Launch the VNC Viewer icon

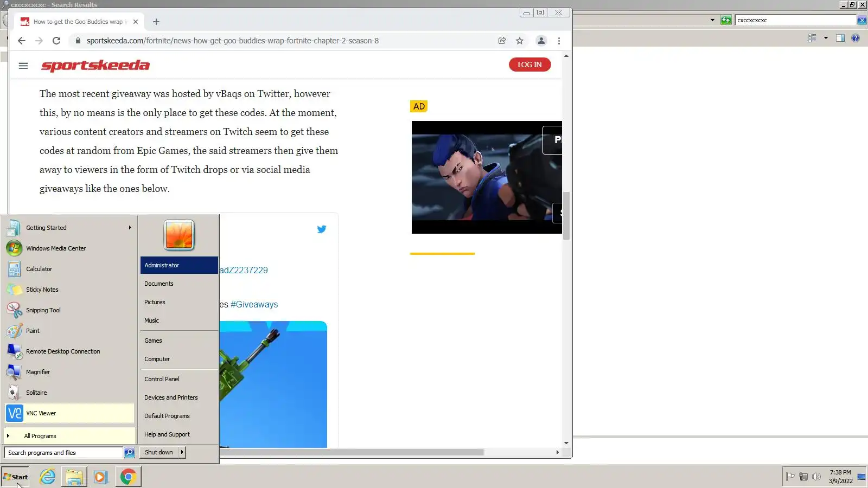click(14, 413)
